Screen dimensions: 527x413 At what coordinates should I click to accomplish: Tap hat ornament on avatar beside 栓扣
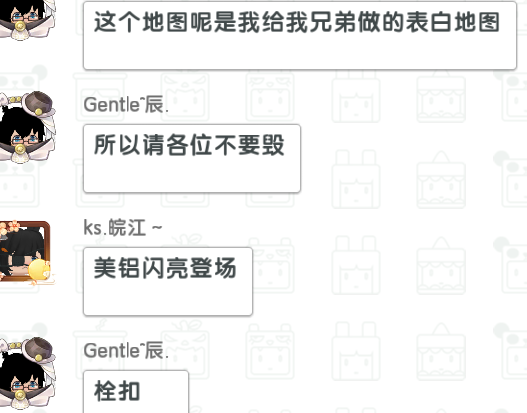(x=38, y=349)
